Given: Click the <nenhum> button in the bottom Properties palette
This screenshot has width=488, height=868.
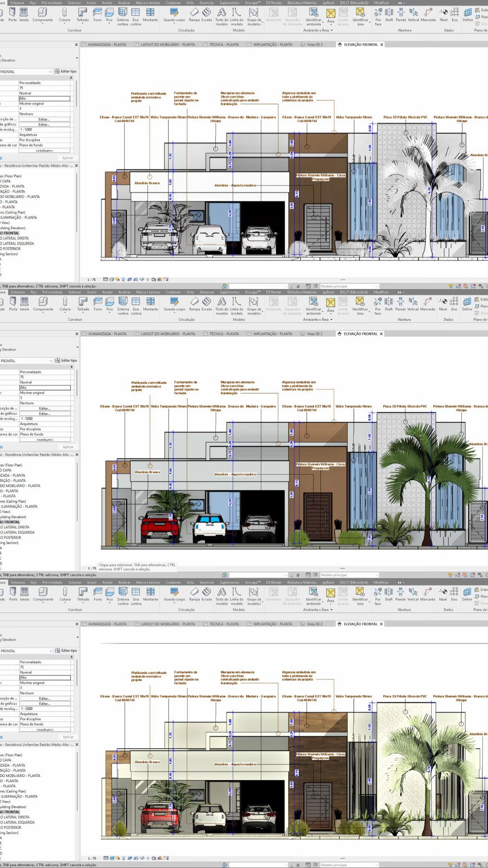Looking at the screenshot, I should click(45, 730).
